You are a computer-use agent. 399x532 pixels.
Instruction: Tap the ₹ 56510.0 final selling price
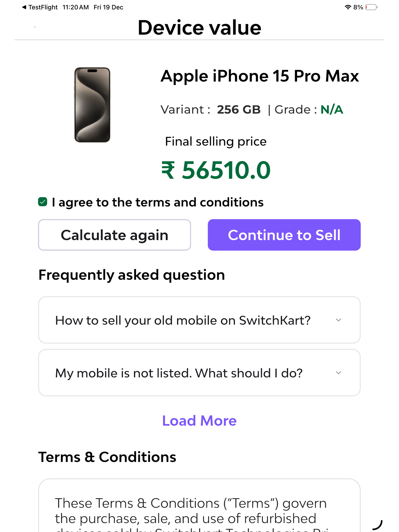click(x=216, y=170)
